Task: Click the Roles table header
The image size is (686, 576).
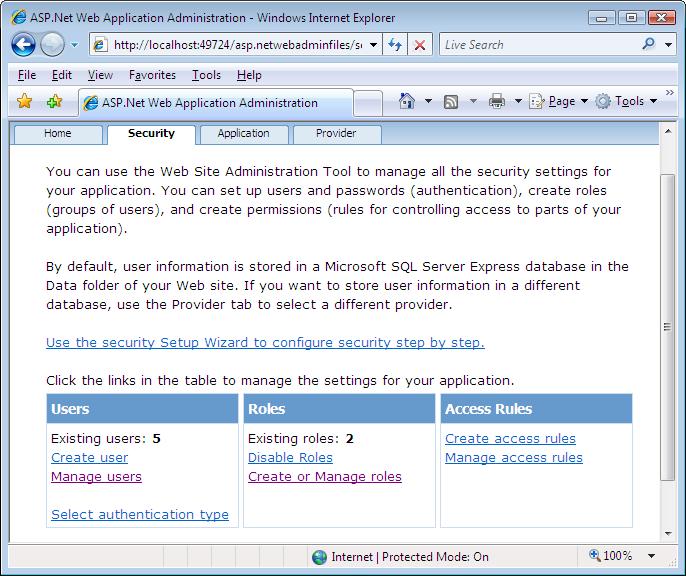Action: [339, 409]
